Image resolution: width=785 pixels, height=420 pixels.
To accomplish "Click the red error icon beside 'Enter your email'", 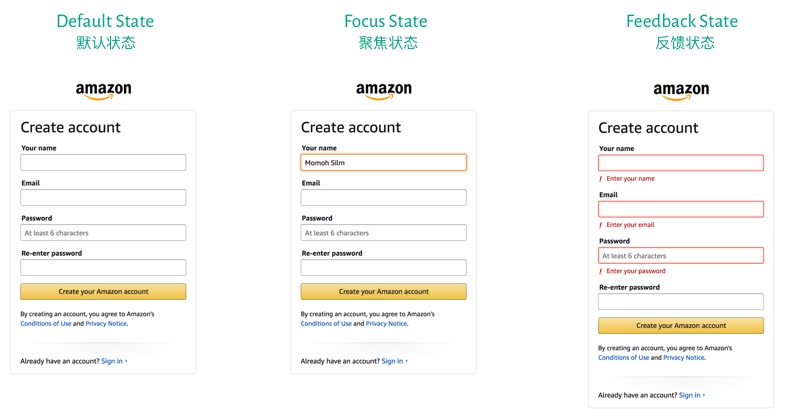I will click(601, 225).
